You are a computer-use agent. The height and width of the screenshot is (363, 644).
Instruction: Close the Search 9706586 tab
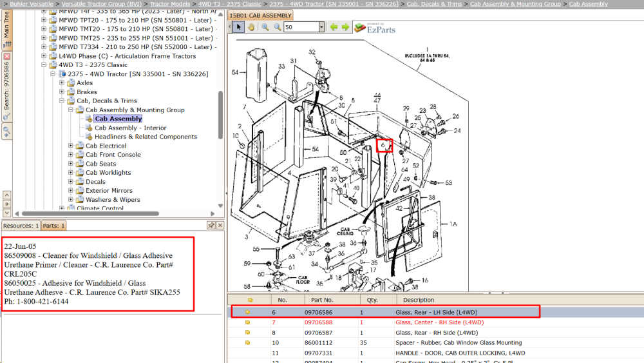pos(6,56)
